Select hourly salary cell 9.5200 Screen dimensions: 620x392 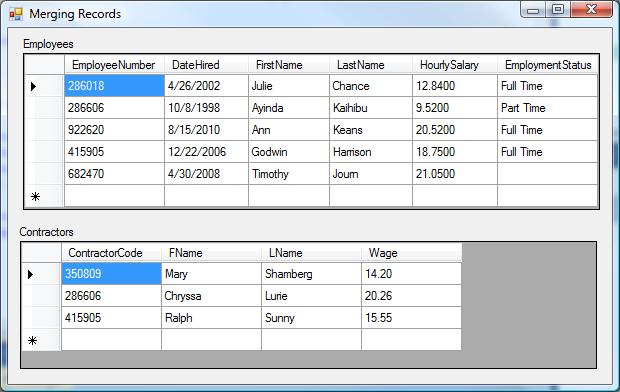[x=455, y=108]
